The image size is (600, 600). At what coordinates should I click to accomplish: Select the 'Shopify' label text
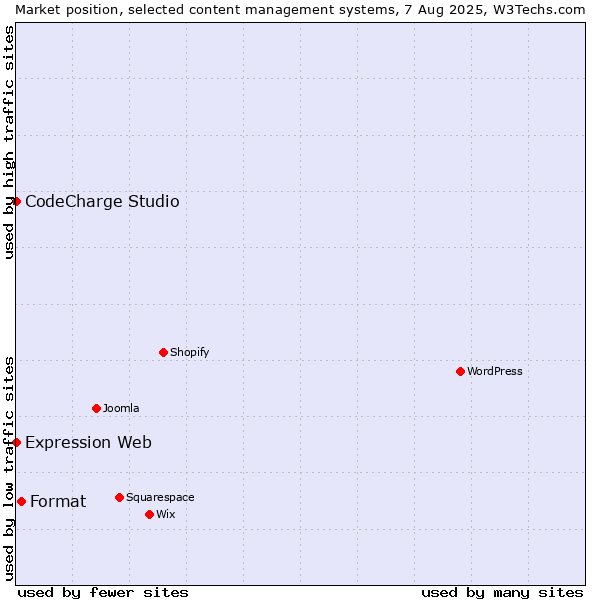pos(189,352)
